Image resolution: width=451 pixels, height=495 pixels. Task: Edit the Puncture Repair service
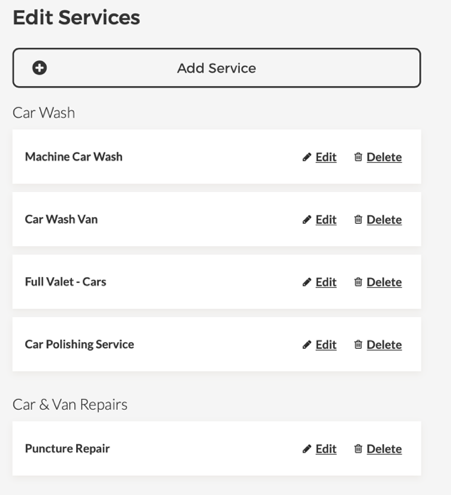point(326,449)
